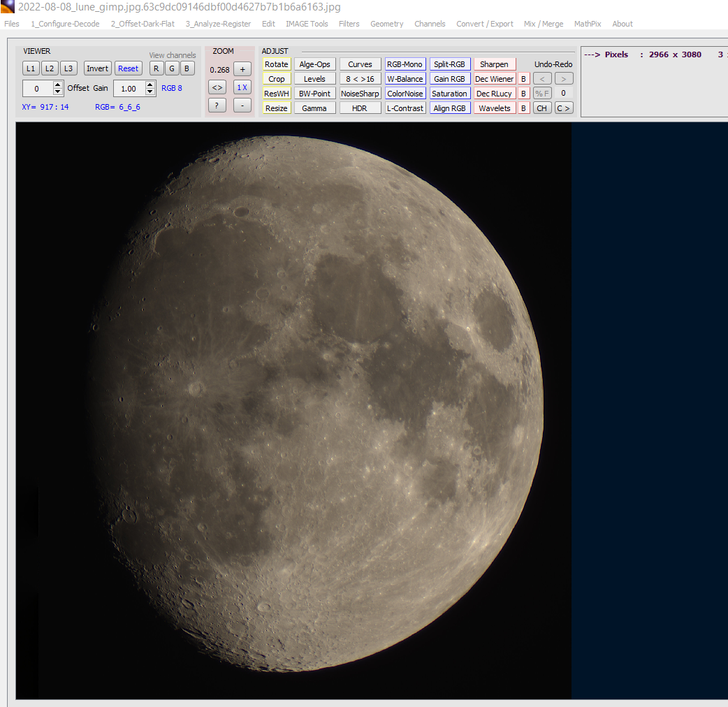Click the zoom in plus button
The height and width of the screenshot is (707, 728).
pos(242,69)
